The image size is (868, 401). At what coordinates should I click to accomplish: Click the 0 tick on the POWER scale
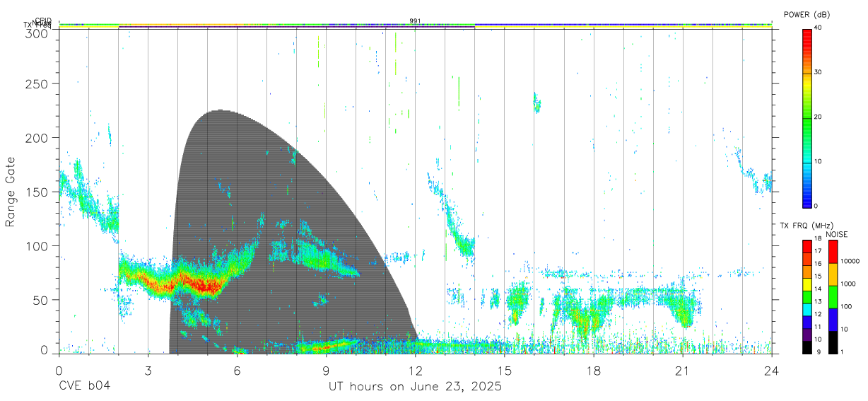tap(816, 207)
